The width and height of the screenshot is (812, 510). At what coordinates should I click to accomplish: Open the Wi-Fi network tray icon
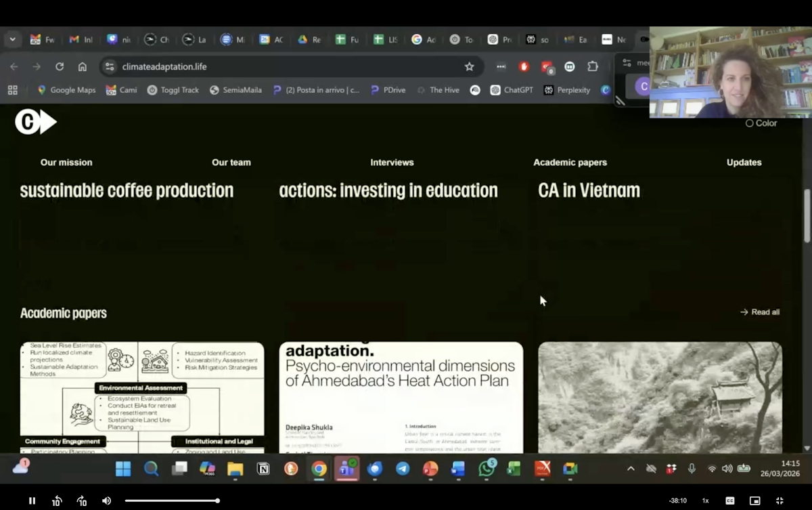tap(712, 469)
